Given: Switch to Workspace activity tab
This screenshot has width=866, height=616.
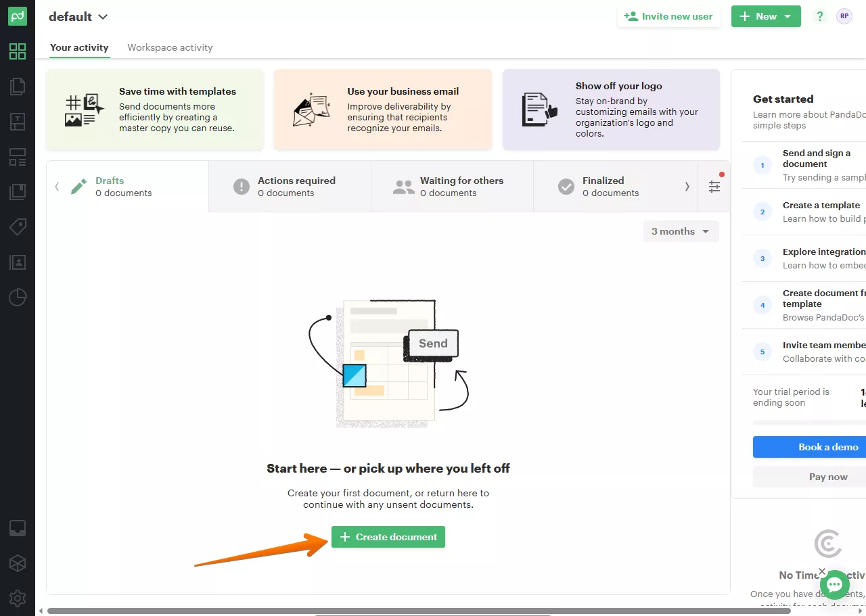Looking at the screenshot, I should coord(170,47).
